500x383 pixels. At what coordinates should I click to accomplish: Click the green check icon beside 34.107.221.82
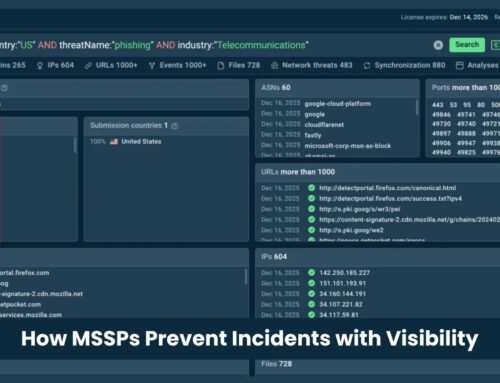(311, 304)
